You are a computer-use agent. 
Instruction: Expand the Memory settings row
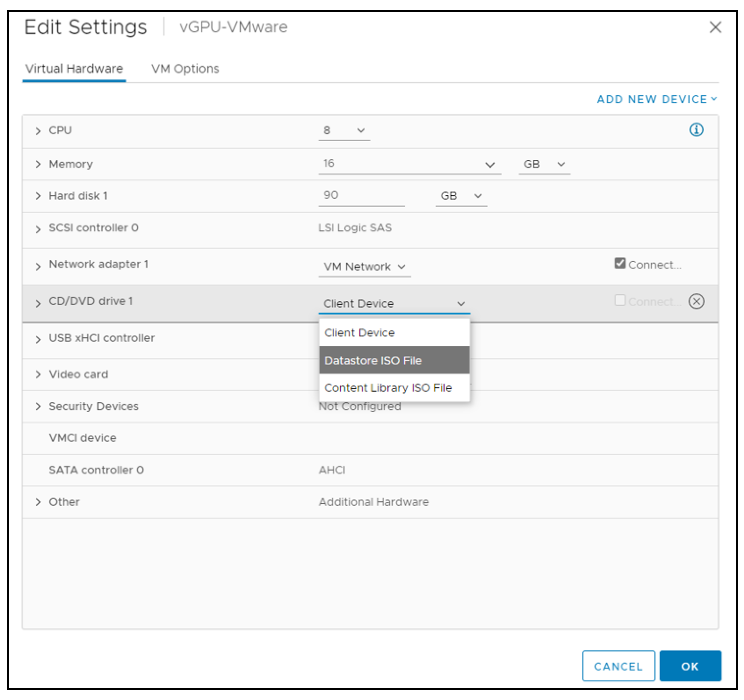[39, 164]
